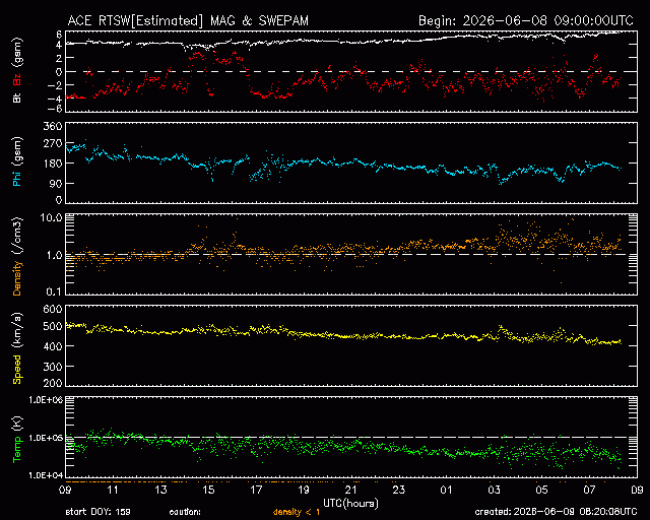
Task: Click the '300' tick on the Speed axis
Action: tap(53, 367)
